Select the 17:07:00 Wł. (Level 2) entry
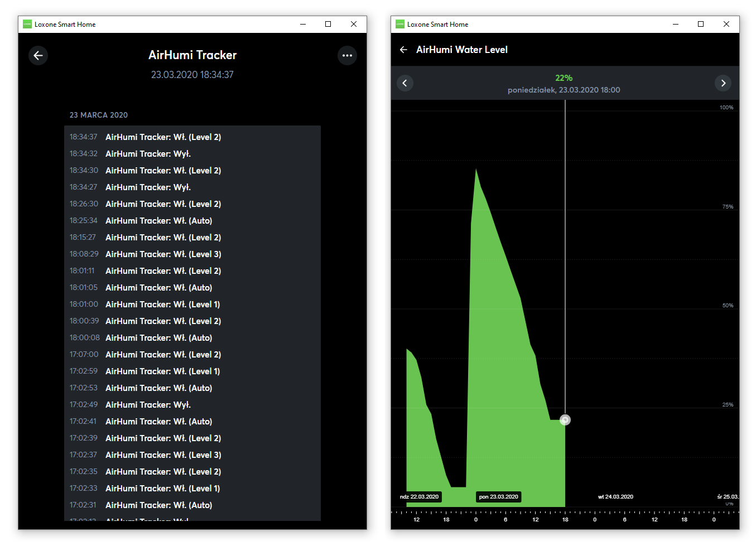Viewport: 756px width, 546px height. click(192, 355)
